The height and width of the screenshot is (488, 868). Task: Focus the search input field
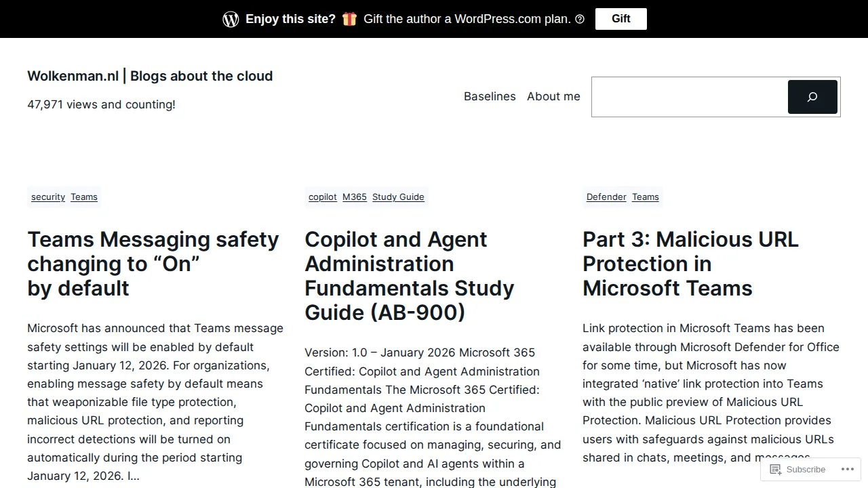coord(690,97)
